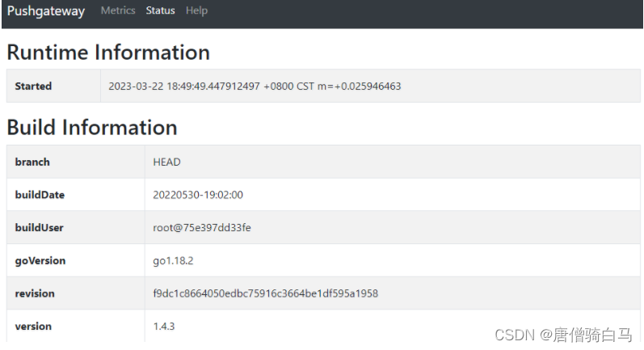Click the root@75e397dd33fe value
Viewport: 644px width, 350px height.
(202, 228)
